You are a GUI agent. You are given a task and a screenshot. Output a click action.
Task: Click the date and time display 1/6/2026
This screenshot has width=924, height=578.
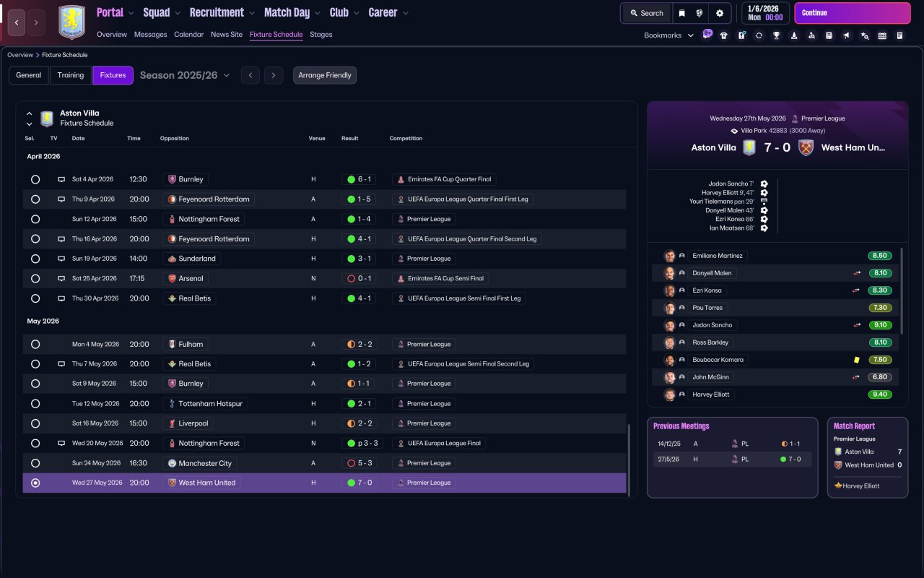click(x=764, y=13)
